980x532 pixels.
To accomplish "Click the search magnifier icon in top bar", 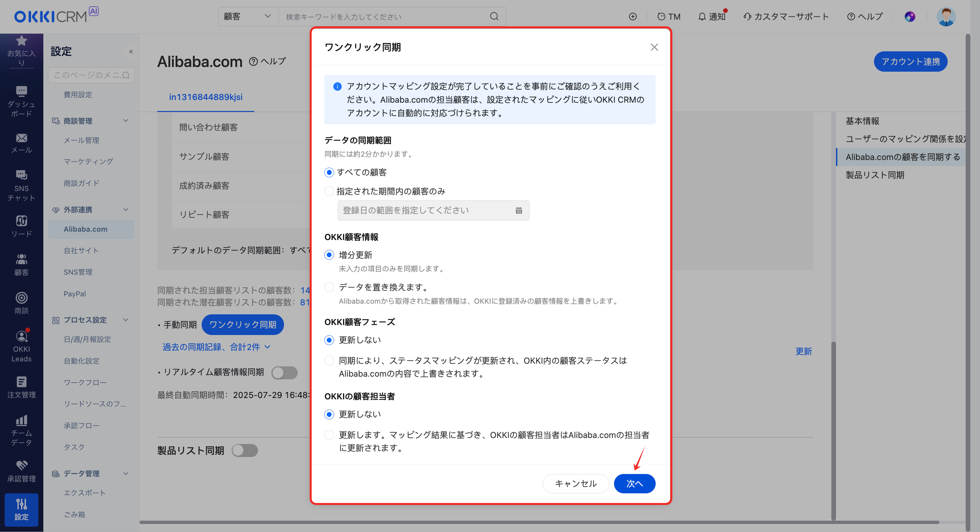I will coord(494,16).
